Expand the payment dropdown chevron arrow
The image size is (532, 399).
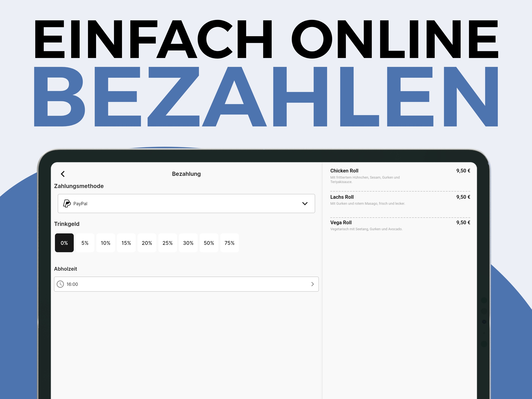pos(305,204)
